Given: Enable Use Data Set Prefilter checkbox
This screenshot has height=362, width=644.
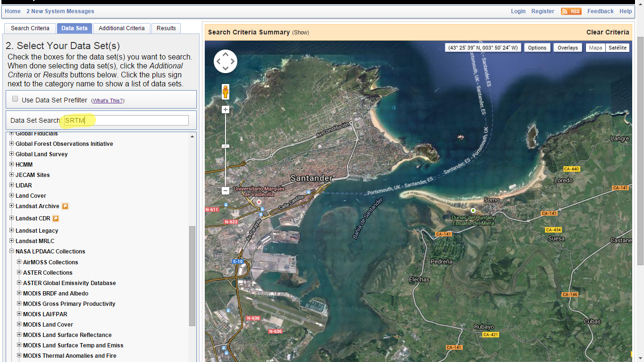Looking at the screenshot, I should 15,99.
